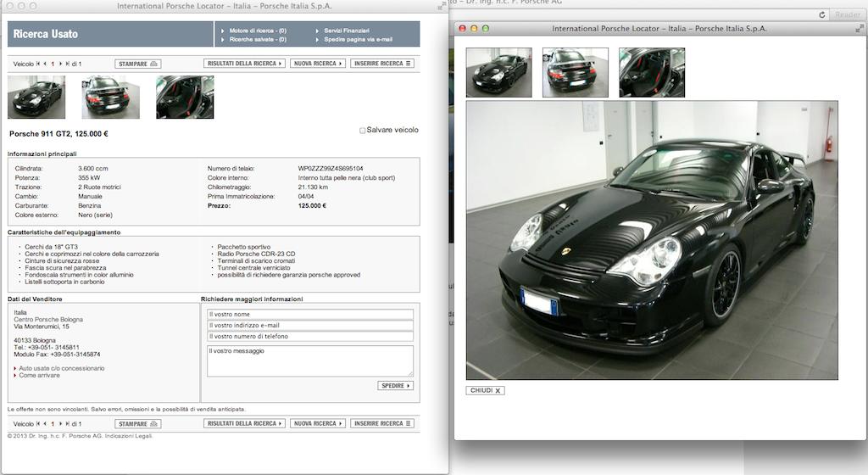Check the Salvare veicolo checkbox
868x475 pixels.
click(363, 131)
